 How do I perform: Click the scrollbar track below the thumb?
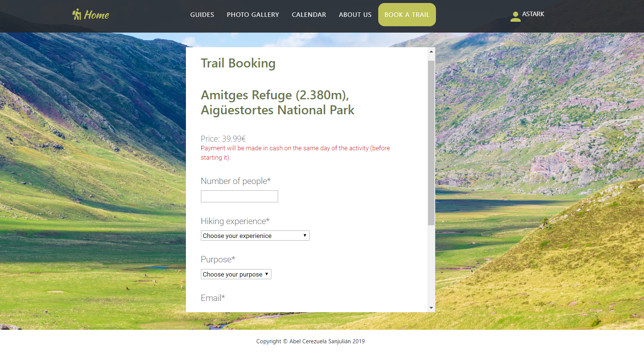coord(431,265)
